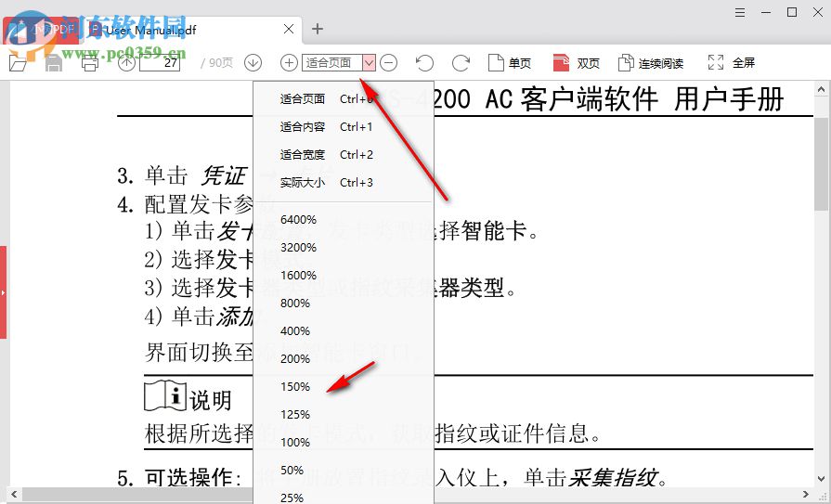Switch to the User Manual.pdf tab
This screenshot has height=504, width=831.
point(190,30)
